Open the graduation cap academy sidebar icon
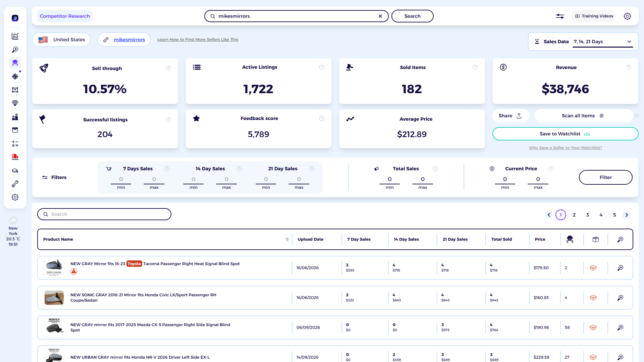Screen dimensions: 644x362 (15, 171)
